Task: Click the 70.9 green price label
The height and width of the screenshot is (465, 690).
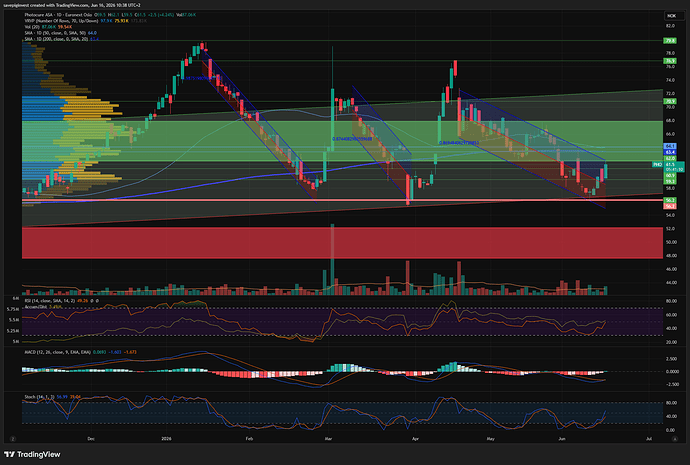Action: pyautogui.click(x=670, y=101)
